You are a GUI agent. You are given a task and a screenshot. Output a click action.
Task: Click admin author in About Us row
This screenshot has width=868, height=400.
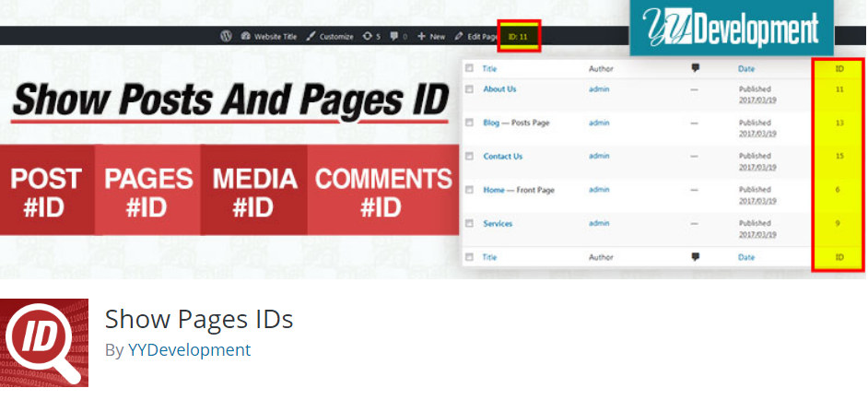tap(599, 88)
